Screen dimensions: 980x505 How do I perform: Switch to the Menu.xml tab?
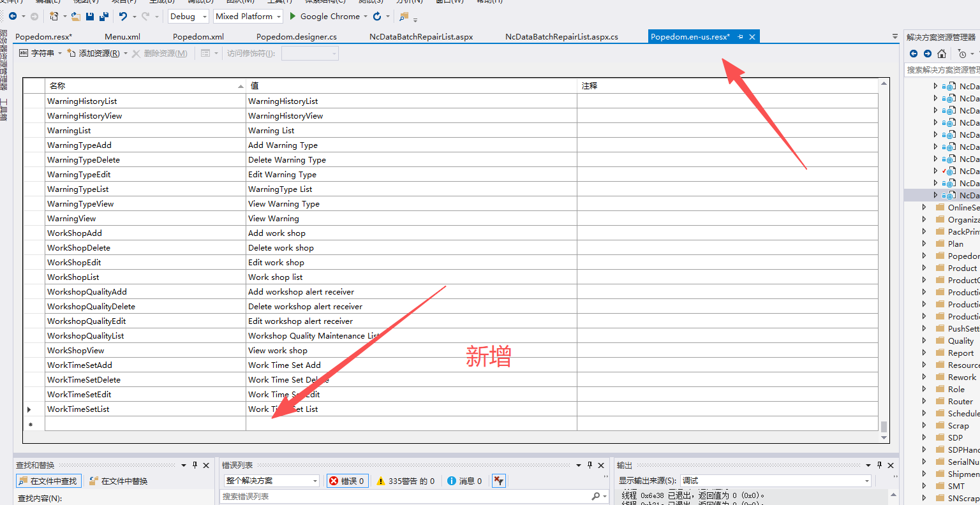coord(122,37)
